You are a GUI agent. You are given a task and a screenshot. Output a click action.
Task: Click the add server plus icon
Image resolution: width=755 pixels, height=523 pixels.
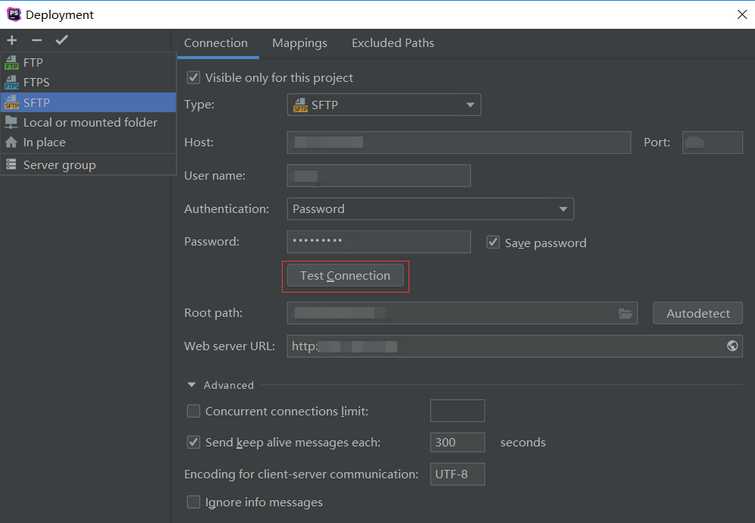(x=12, y=40)
